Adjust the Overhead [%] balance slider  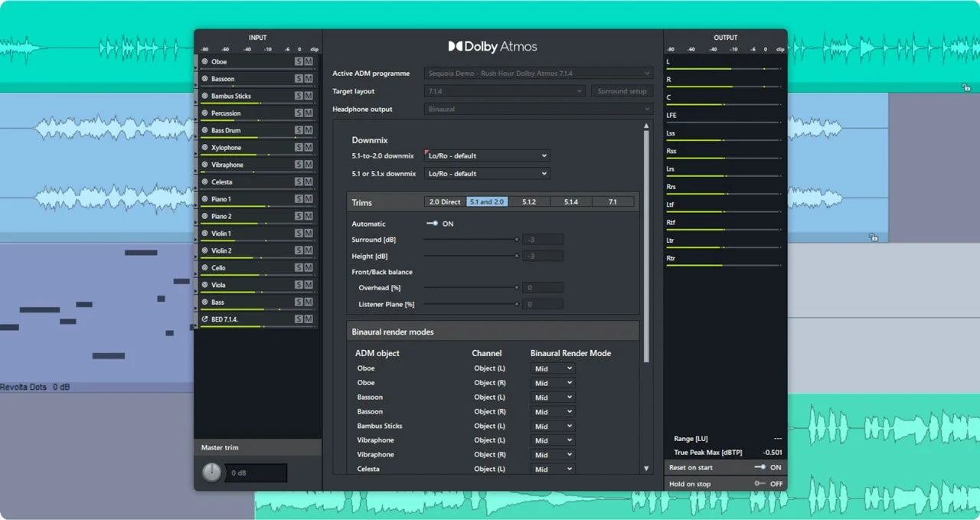(x=471, y=288)
